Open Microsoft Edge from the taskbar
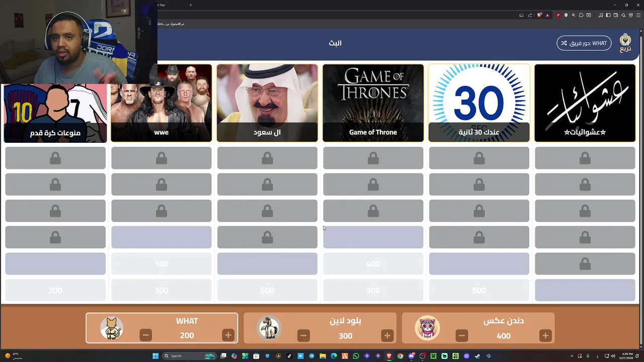The image size is (644, 362). click(x=334, y=356)
